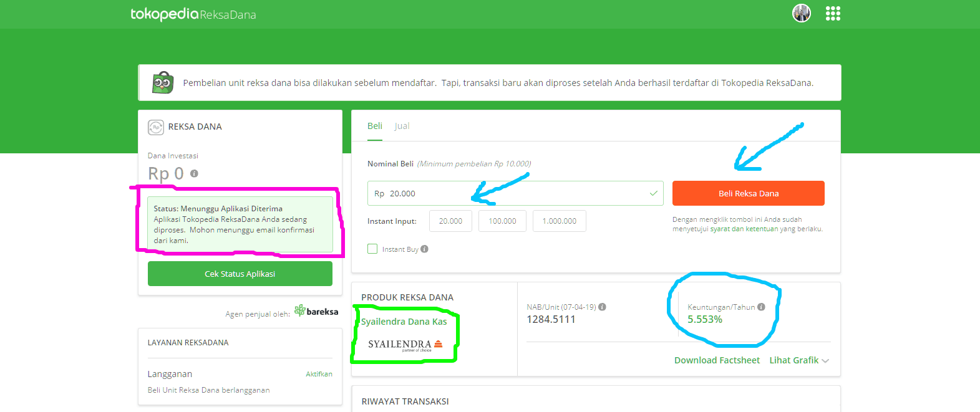The height and width of the screenshot is (412, 980).
Task: Select the 1.000.000 instant input
Action: click(560, 221)
